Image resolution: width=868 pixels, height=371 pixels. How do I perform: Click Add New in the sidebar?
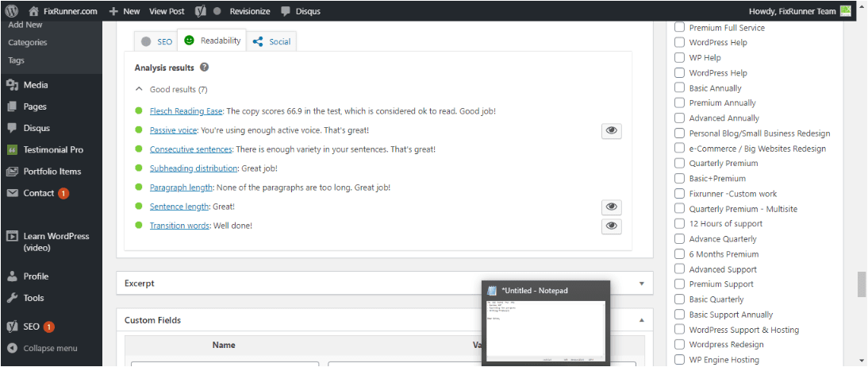[25, 25]
